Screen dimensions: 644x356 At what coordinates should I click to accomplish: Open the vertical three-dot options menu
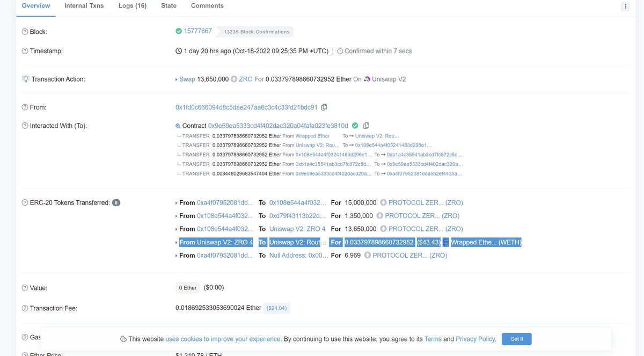626,6
